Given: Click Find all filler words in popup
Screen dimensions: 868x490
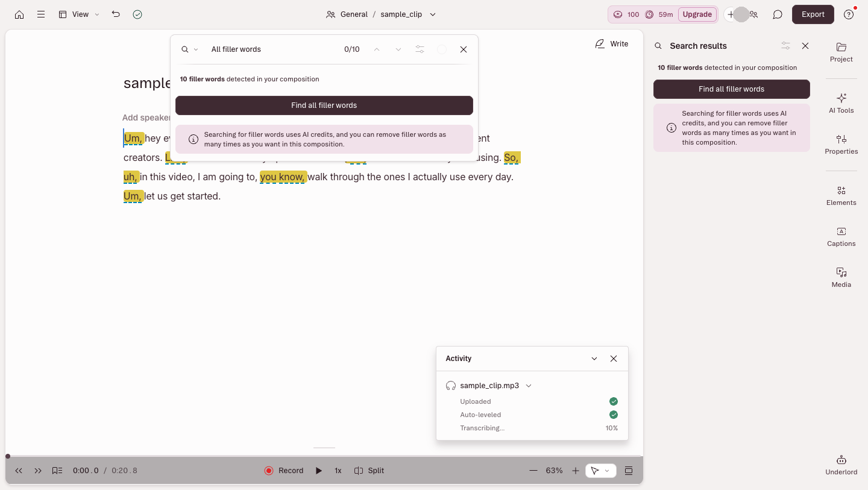Looking at the screenshot, I should tap(324, 105).
